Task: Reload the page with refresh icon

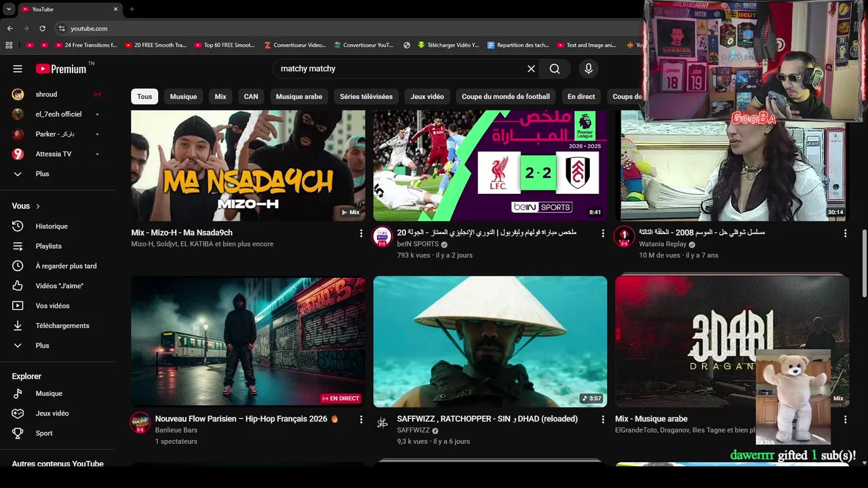Action: point(42,28)
